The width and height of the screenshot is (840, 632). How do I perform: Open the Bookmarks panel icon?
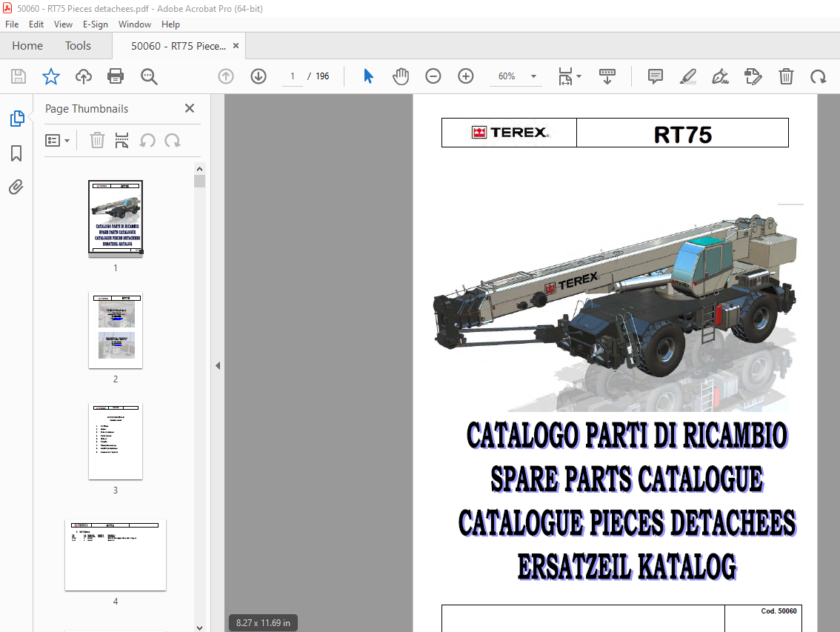(x=16, y=153)
